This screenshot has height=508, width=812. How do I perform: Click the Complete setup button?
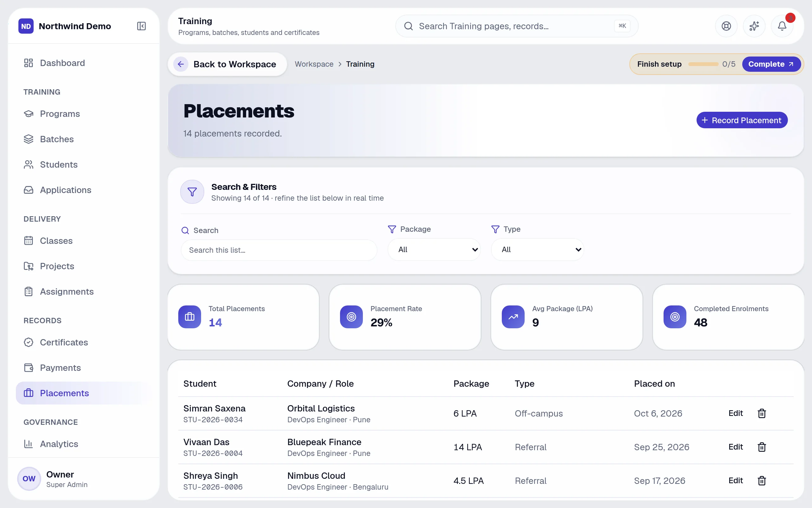pos(771,64)
